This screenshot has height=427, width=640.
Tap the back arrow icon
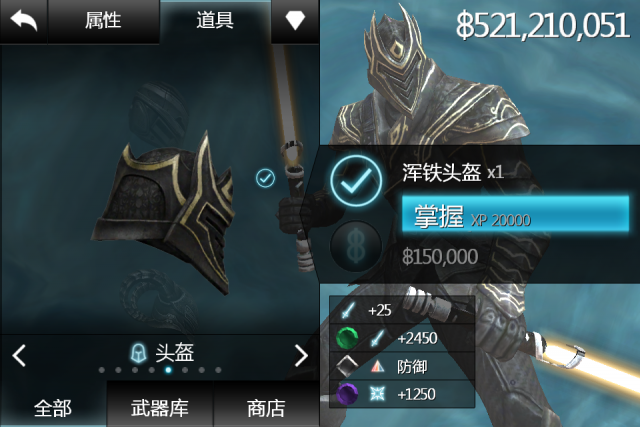(x=24, y=21)
